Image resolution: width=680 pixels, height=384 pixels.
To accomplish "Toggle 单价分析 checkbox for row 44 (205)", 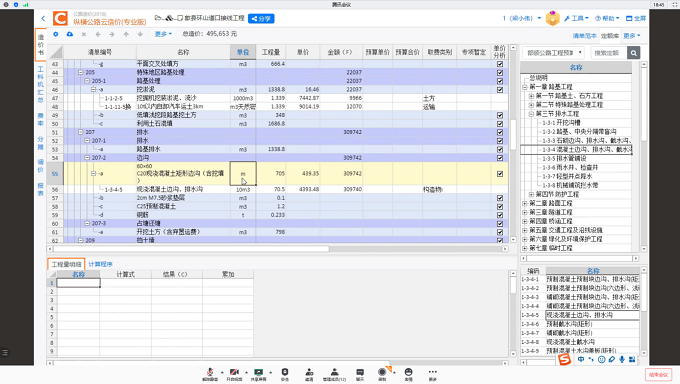I will coord(500,72).
